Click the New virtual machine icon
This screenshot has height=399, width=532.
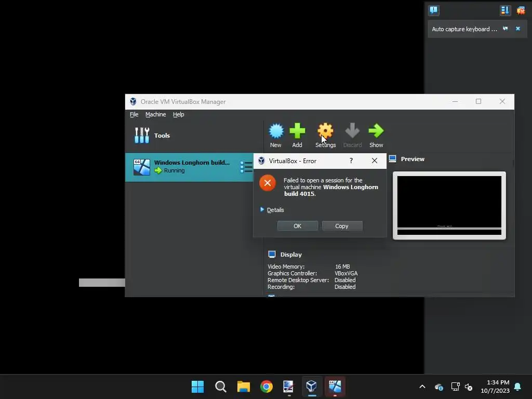point(276,130)
